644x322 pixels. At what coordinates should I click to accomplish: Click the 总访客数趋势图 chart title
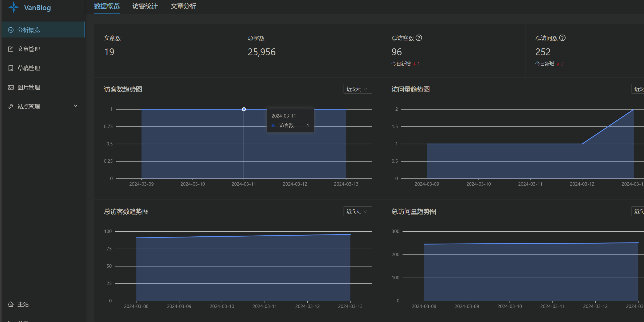(x=126, y=212)
